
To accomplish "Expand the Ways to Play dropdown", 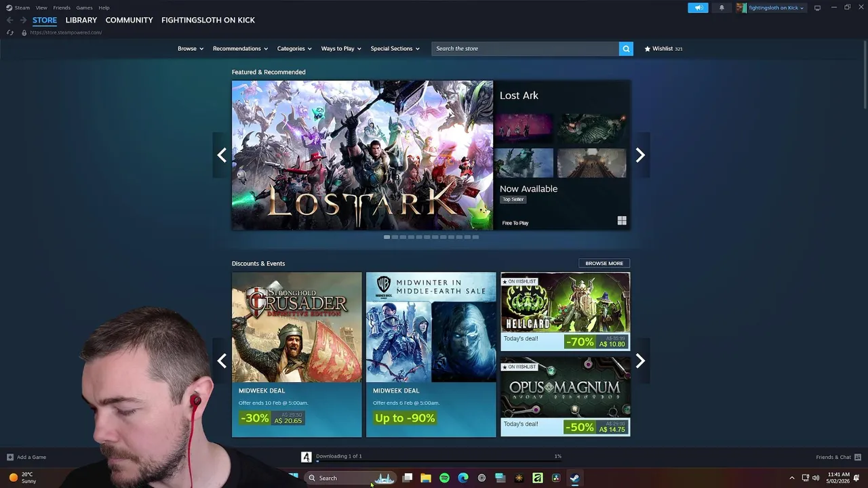I will (341, 48).
